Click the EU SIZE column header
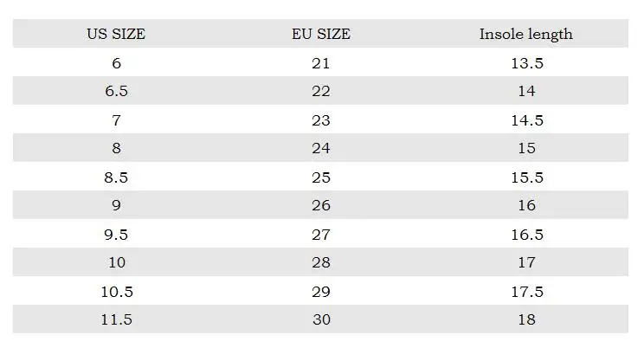This screenshot has width=644, height=348. pyautogui.click(x=320, y=35)
